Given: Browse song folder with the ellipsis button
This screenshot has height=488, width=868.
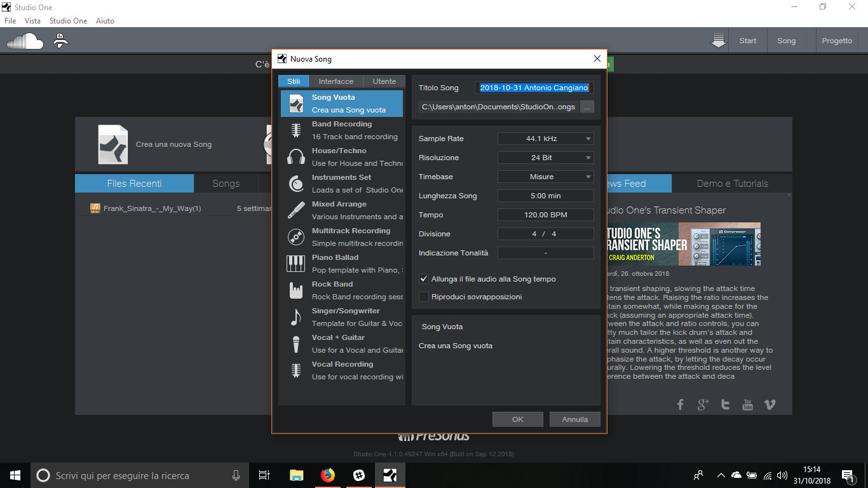Looking at the screenshot, I should (587, 107).
